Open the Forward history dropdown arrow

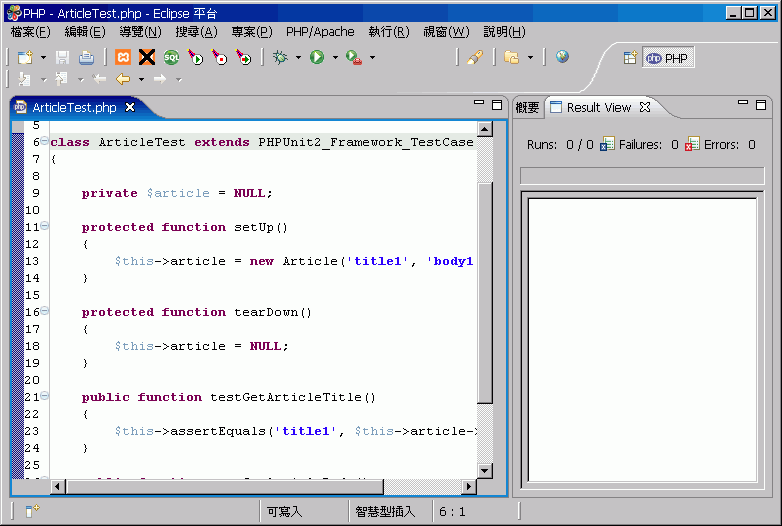pyautogui.click(x=179, y=80)
